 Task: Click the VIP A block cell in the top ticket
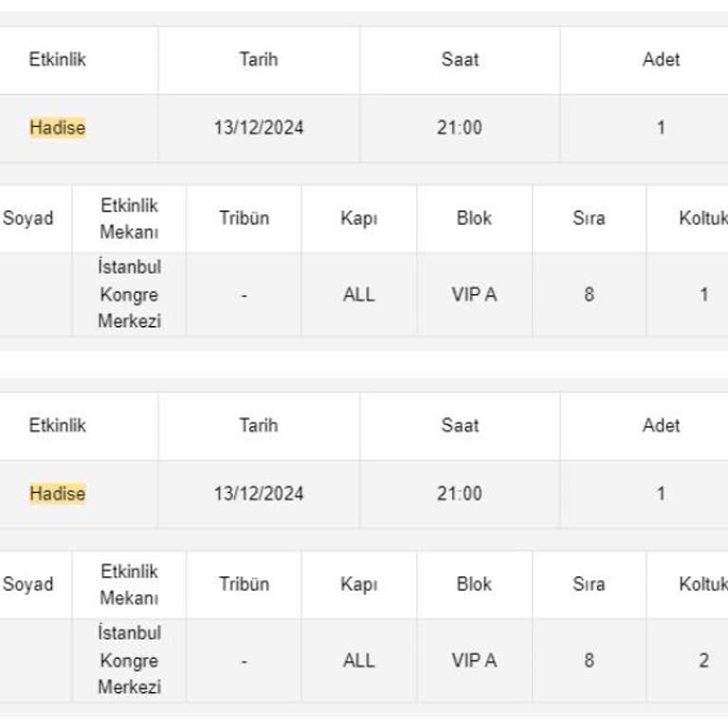pos(474,294)
